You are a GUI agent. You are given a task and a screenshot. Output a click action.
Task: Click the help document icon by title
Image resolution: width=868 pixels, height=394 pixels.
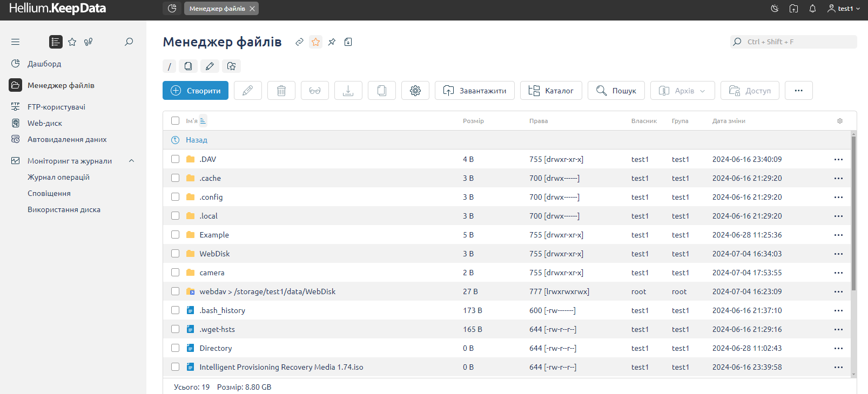click(348, 42)
